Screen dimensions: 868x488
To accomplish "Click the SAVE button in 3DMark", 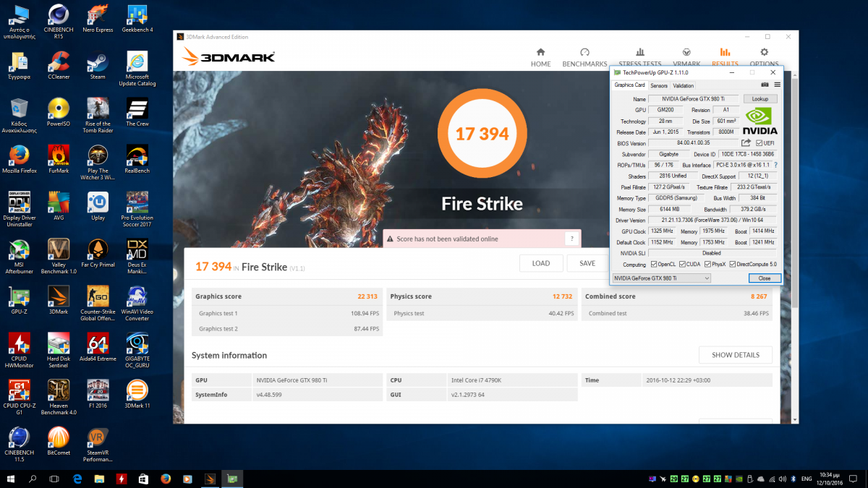I will [587, 263].
